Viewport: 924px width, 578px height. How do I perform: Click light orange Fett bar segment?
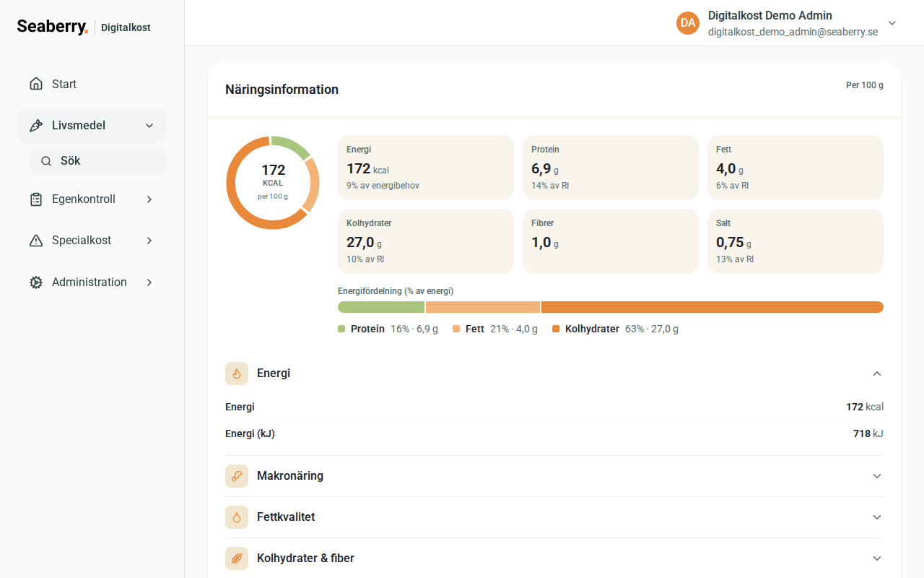pyautogui.click(x=483, y=307)
